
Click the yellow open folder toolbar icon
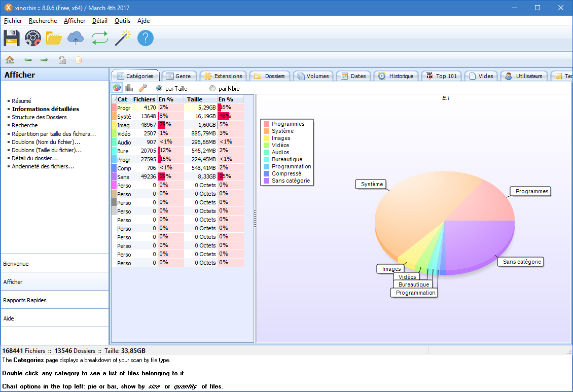pos(54,38)
